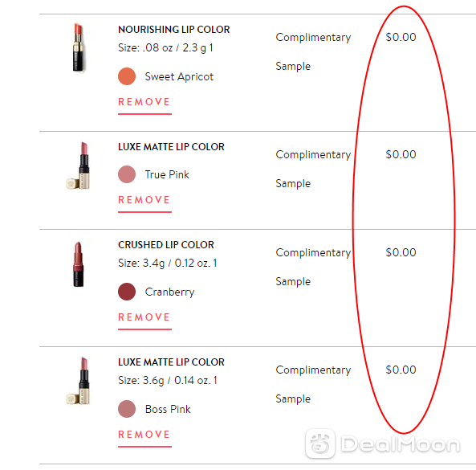The height and width of the screenshot is (470, 476).
Task: Select the Sweet Apricot color swatch
Action: [127, 76]
